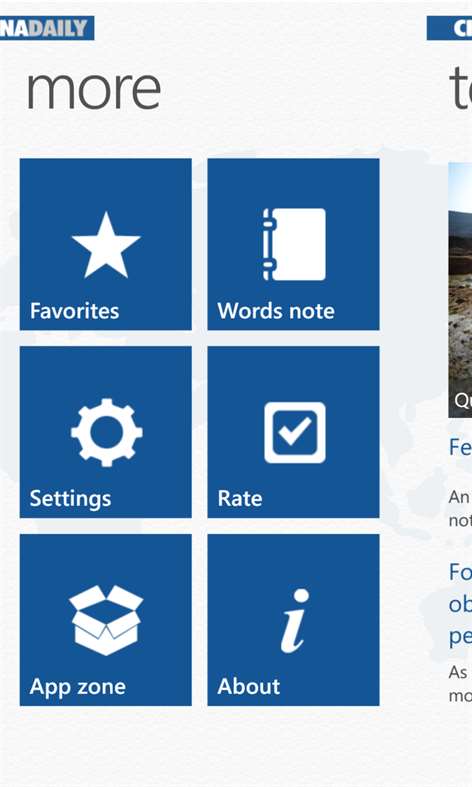Tap the 'Qu' caption on the photo
Viewport: 472px width, 787px height.
462,401
